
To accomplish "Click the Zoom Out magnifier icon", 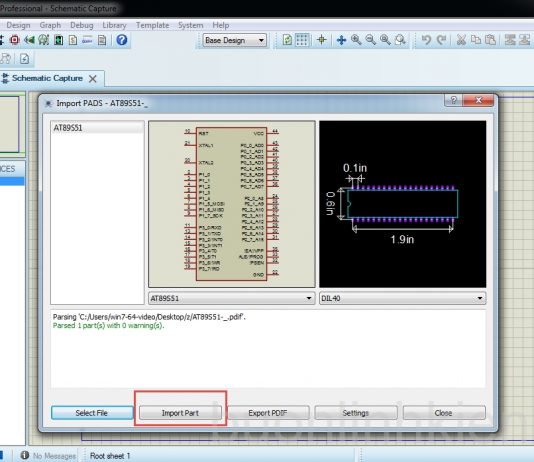I will [371, 40].
